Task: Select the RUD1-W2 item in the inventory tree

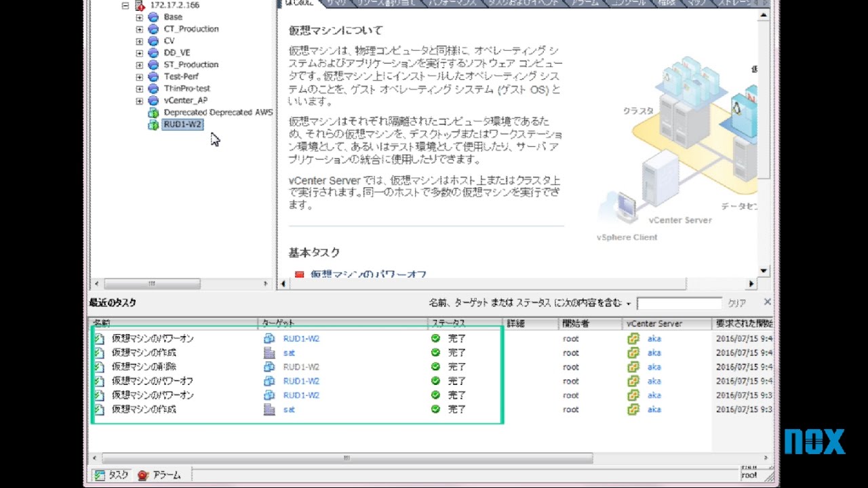Action: click(x=182, y=125)
